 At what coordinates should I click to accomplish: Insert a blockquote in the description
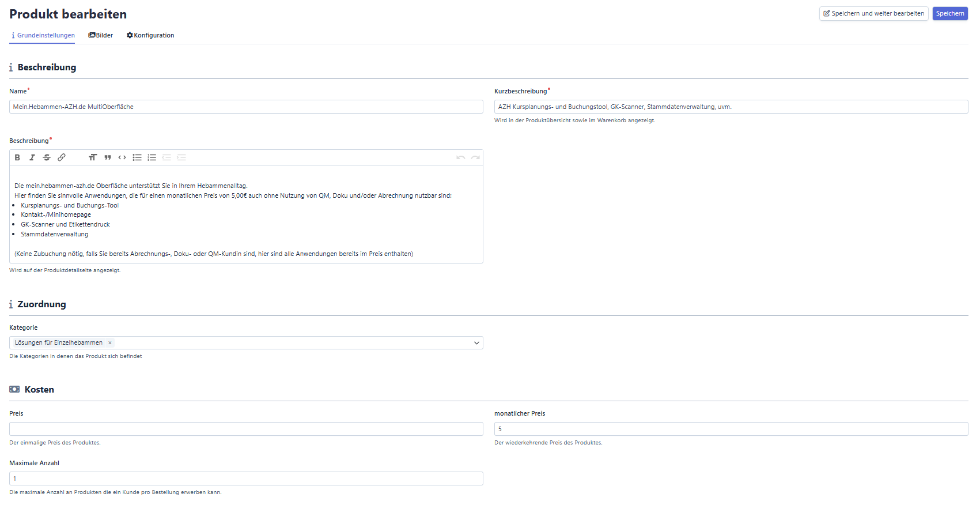point(108,157)
